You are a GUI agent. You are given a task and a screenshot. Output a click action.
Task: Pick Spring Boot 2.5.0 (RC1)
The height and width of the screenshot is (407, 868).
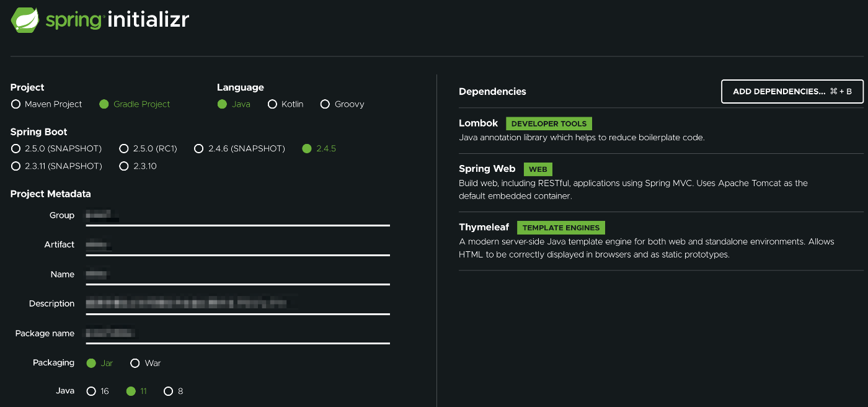click(x=124, y=149)
